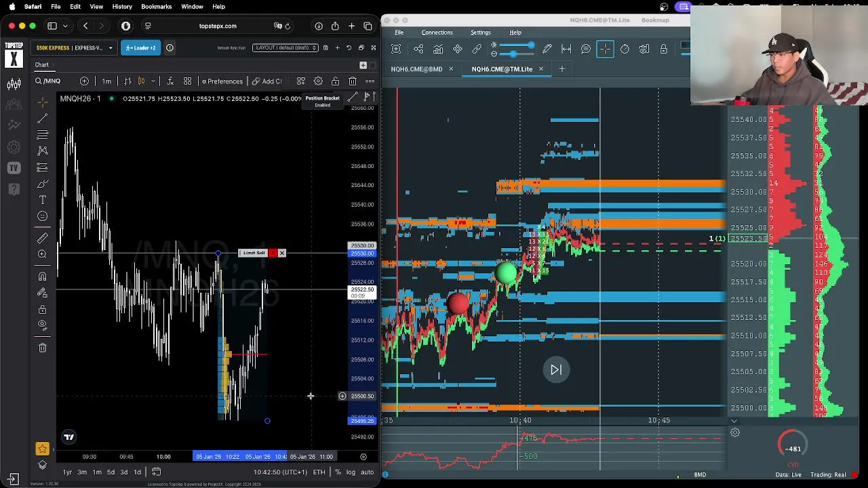Image resolution: width=868 pixels, height=488 pixels.
Task: Open the $50K EXPRESS account dropdown
Action: click(x=74, y=48)
